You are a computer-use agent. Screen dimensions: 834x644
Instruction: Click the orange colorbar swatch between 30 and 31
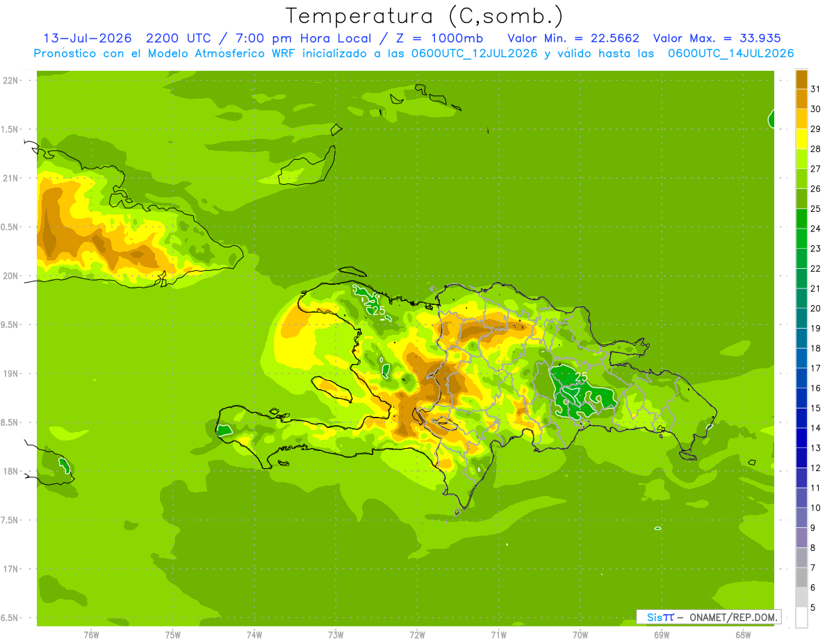click(801, 99)
